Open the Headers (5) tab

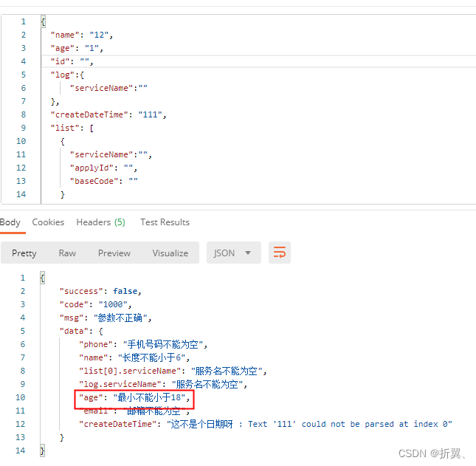click(101, 222)
